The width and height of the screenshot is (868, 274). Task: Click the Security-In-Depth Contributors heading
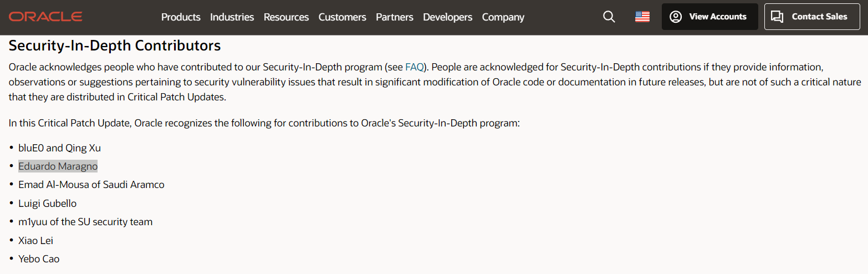click(115, 45)
